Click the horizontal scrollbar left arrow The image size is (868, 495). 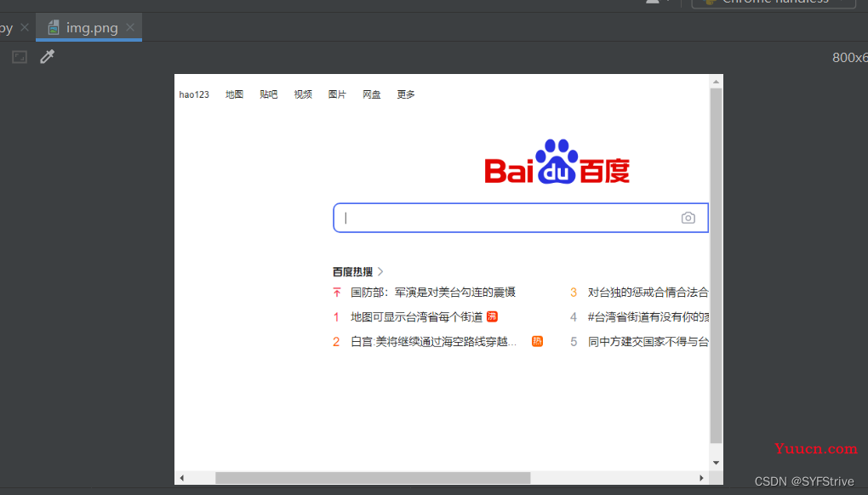181,478
